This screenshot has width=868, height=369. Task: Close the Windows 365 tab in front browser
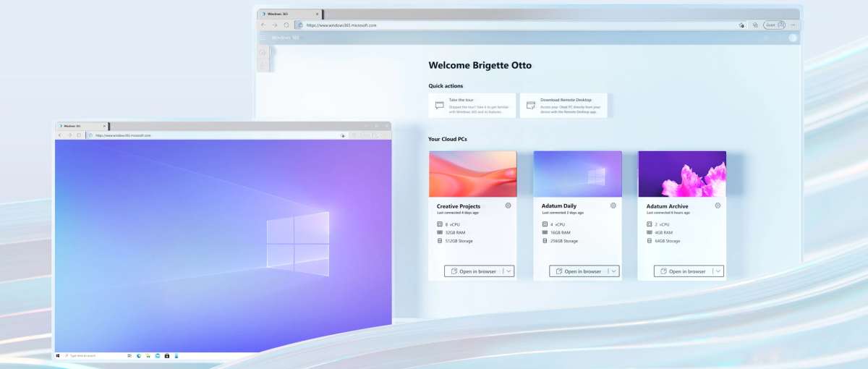[104, 126]
